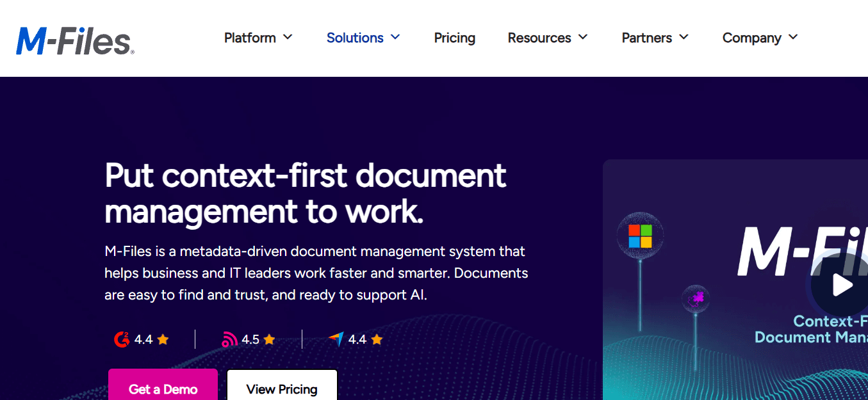Image resolution: width=868 pixels, height=400 pixels.
Task: Click the red signal-wave rating icon beside 4.5
Action: 229,339
